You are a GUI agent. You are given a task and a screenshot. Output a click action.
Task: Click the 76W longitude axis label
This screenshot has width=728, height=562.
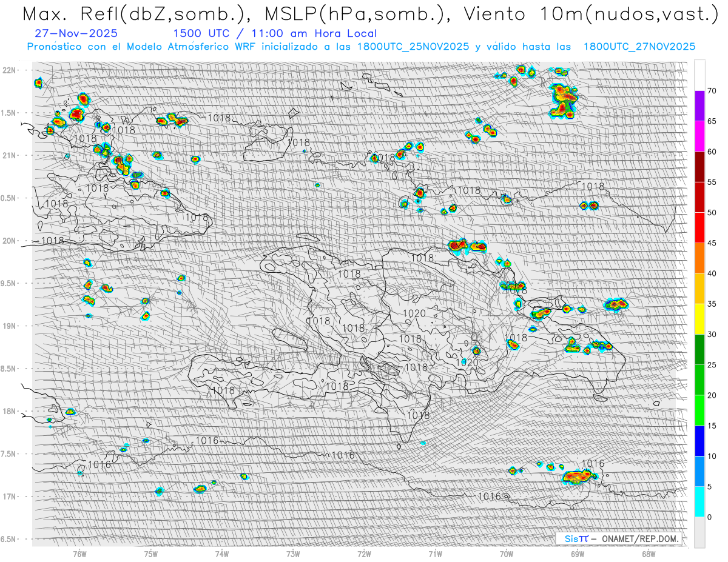tap(79, 554)
